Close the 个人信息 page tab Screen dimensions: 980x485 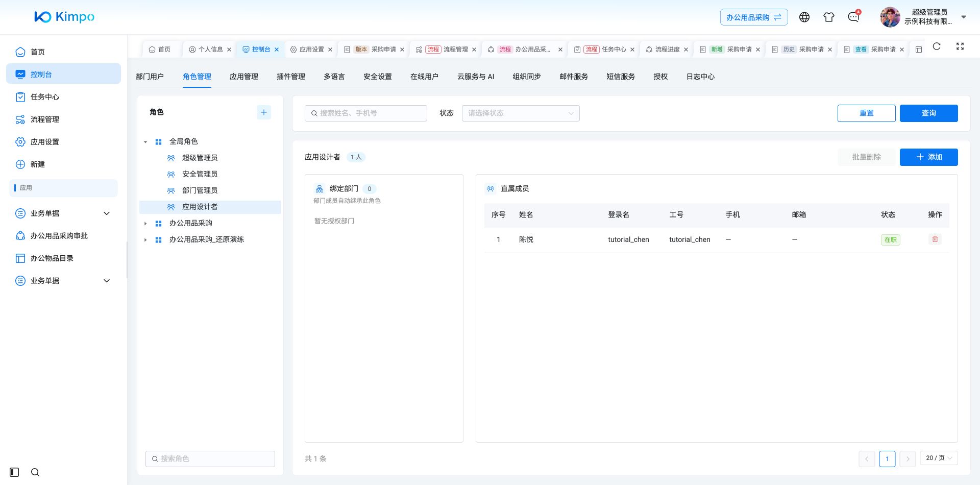coord(229,50)
